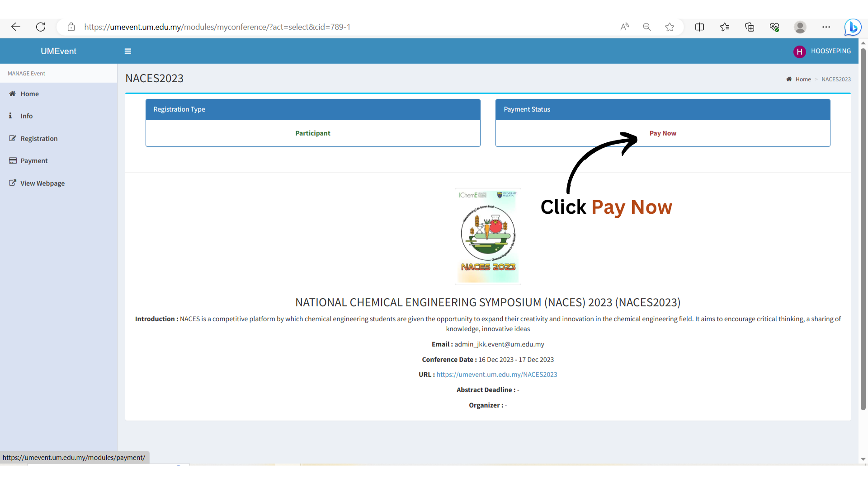Open split screen browser icon
The height and width of the screenshot is (488, 868).
click(699, 27)
